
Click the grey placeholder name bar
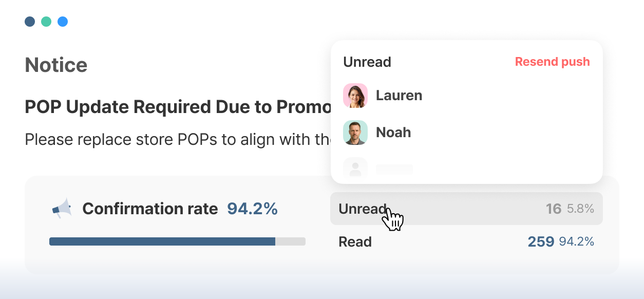coord(394,169)
